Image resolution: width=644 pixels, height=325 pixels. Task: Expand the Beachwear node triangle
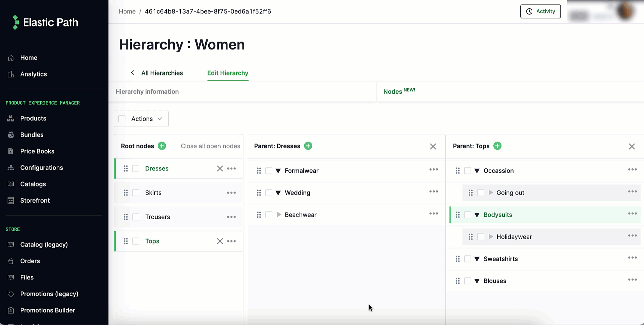pyautogui.click(x=279, y=215)
